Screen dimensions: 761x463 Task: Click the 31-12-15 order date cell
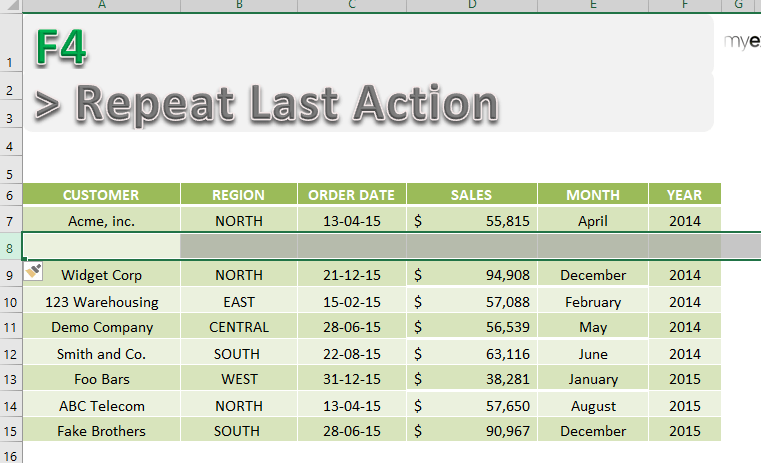pyautogui.click(x=352, y=379)
